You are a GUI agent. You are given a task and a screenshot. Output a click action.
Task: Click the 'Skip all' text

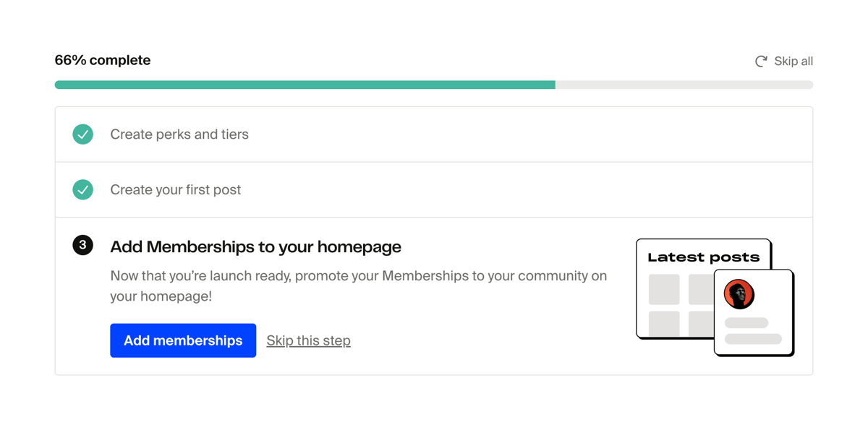click(x=793, y=61)
